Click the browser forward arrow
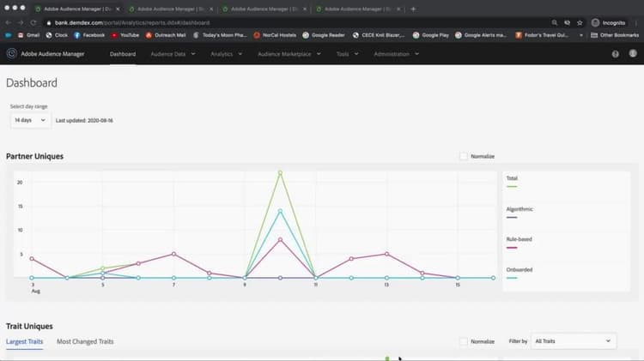This screenshot has width=644, height=361. [20, 22]
